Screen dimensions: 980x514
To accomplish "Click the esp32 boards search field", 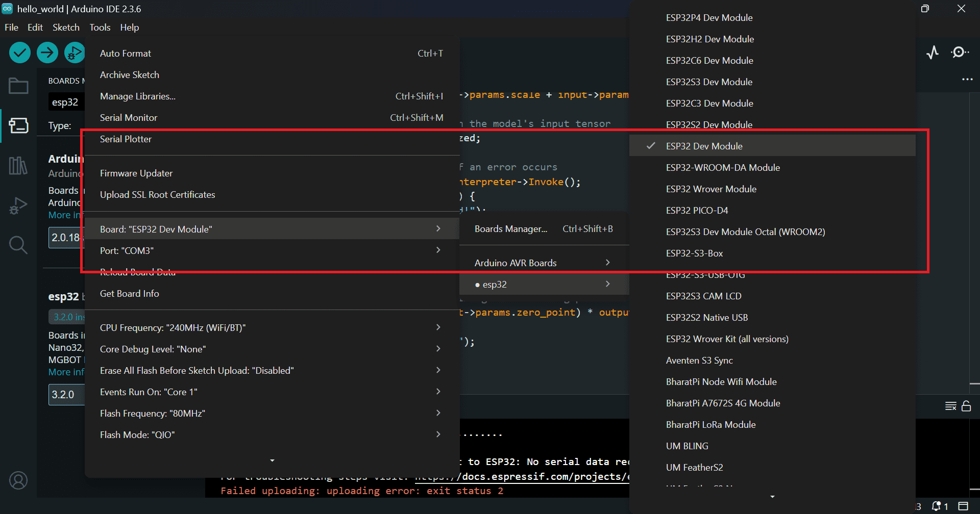I will 67,102.
